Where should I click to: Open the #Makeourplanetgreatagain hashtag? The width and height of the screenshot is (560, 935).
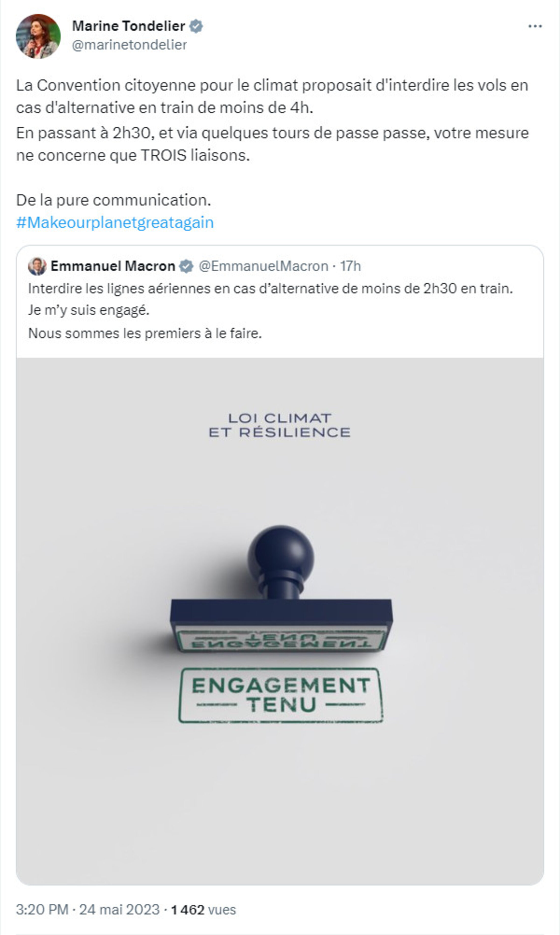click(x=115, y=223)
